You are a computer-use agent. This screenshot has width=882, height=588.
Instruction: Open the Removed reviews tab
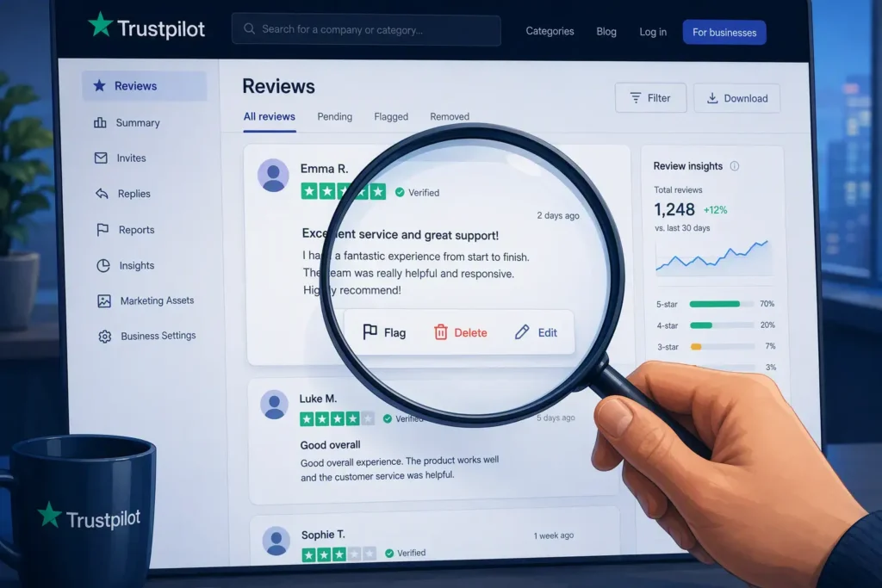[x=450, y=116]
